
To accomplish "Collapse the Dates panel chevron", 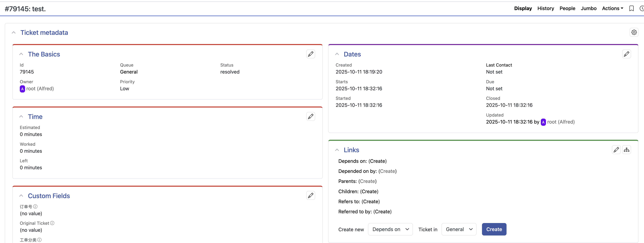I will point(337,54).
